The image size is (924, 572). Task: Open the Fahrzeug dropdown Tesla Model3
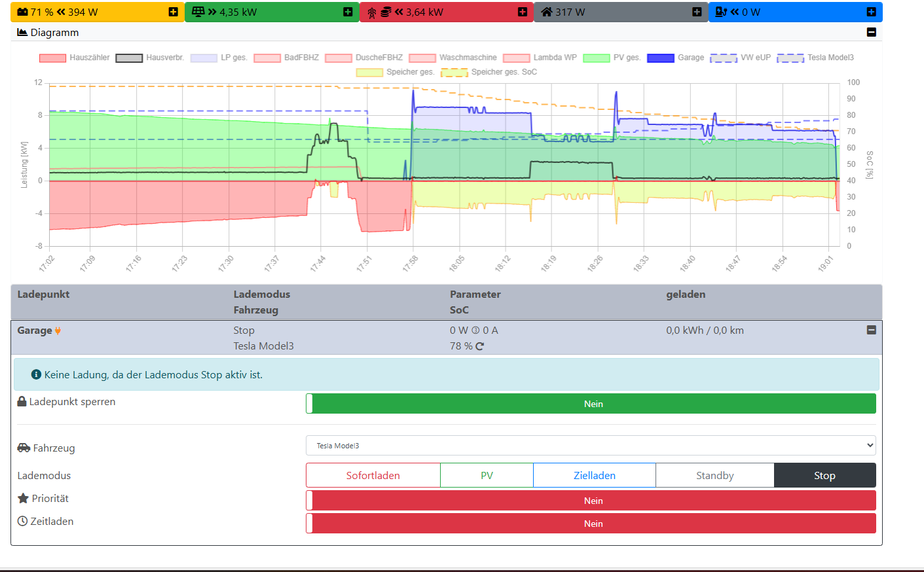[x=591, y=446]
